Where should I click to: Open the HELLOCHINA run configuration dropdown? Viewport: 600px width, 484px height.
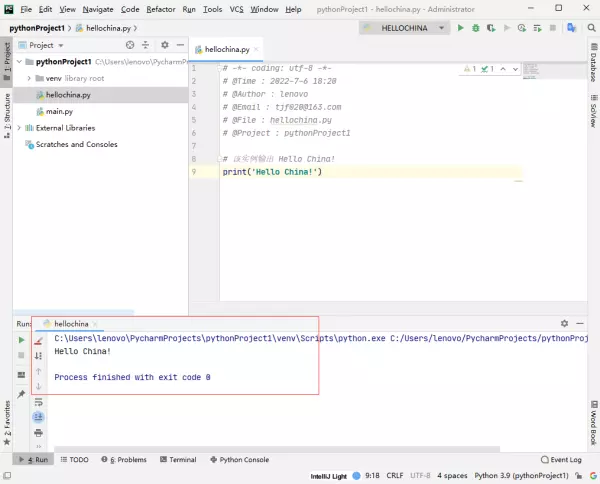pyautogui.click(x=404, y=28)
